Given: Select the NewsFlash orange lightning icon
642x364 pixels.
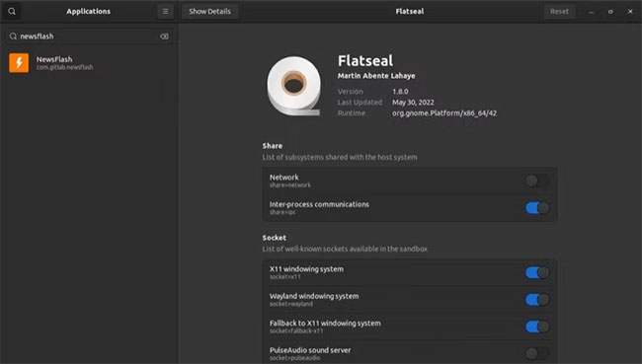Looking at the screenshot, I should click(x=19, y=63).
